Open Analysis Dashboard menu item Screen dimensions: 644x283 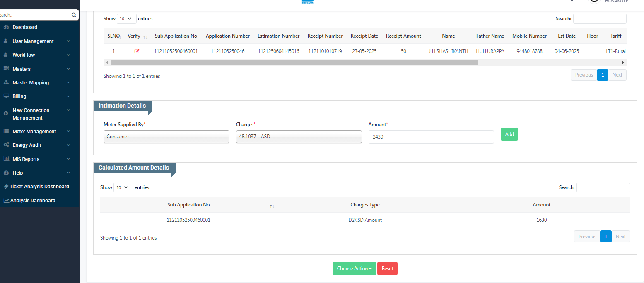[x=33, y=201]
